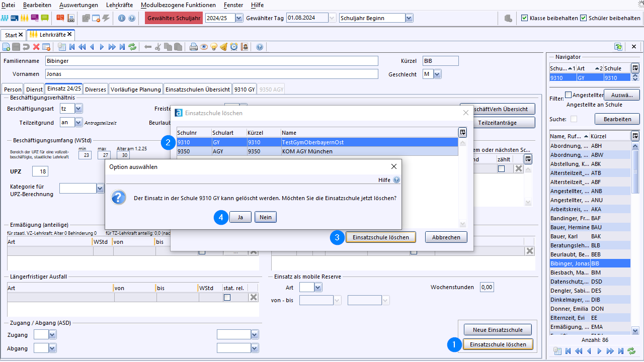Click the green export icon beside panel close
This screenshot has height=362, width=644.
pos(618,47)
